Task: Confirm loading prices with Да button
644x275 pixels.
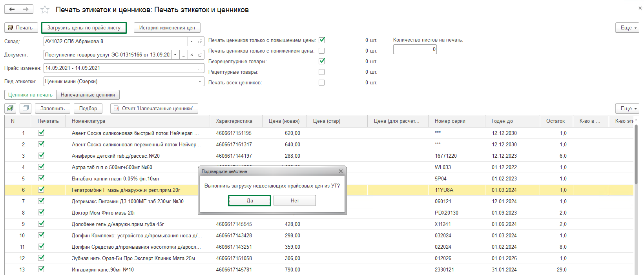Action: click(250, 200)
